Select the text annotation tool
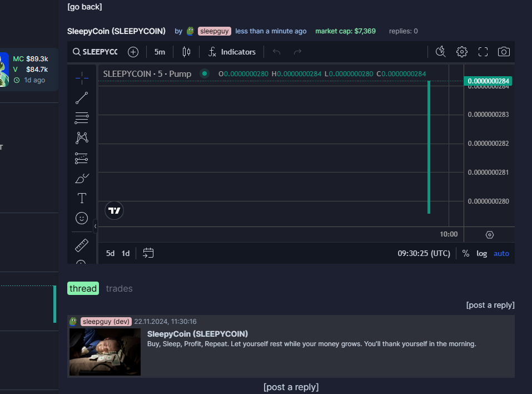This screenshot has height=394, width=532. coord(82,198)
